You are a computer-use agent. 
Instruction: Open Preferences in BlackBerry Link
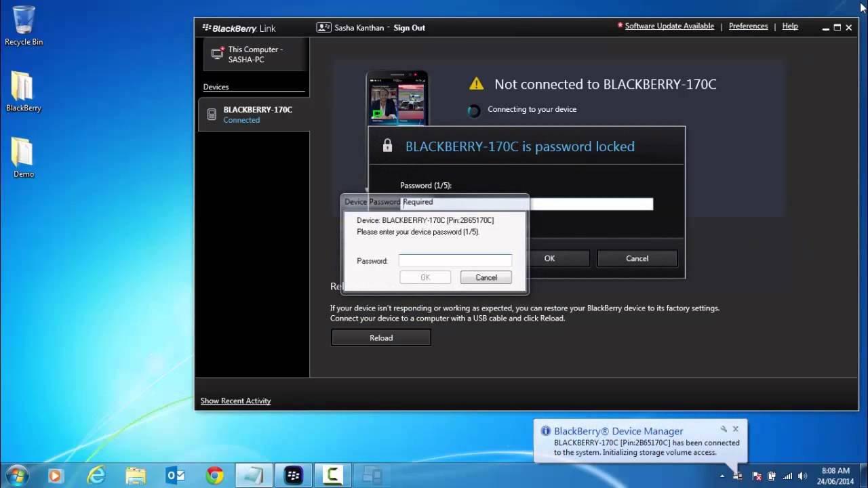pyautogui.click(x=748, y=26)
